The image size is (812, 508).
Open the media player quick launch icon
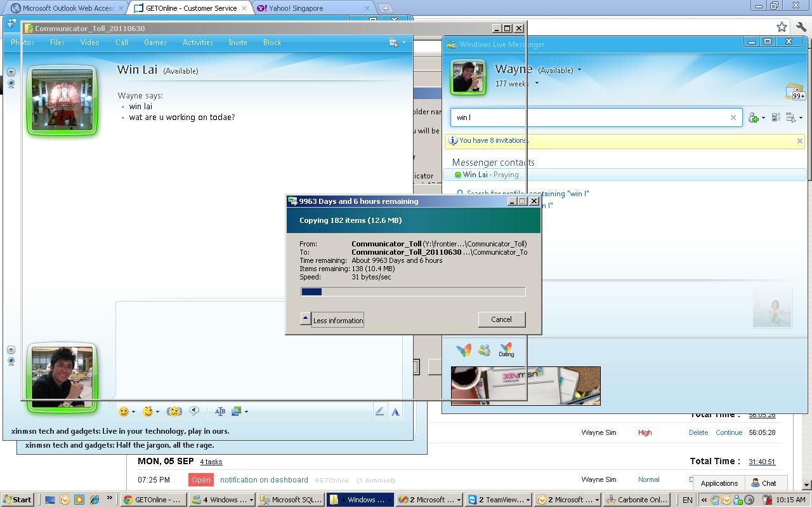click(79, 500)
